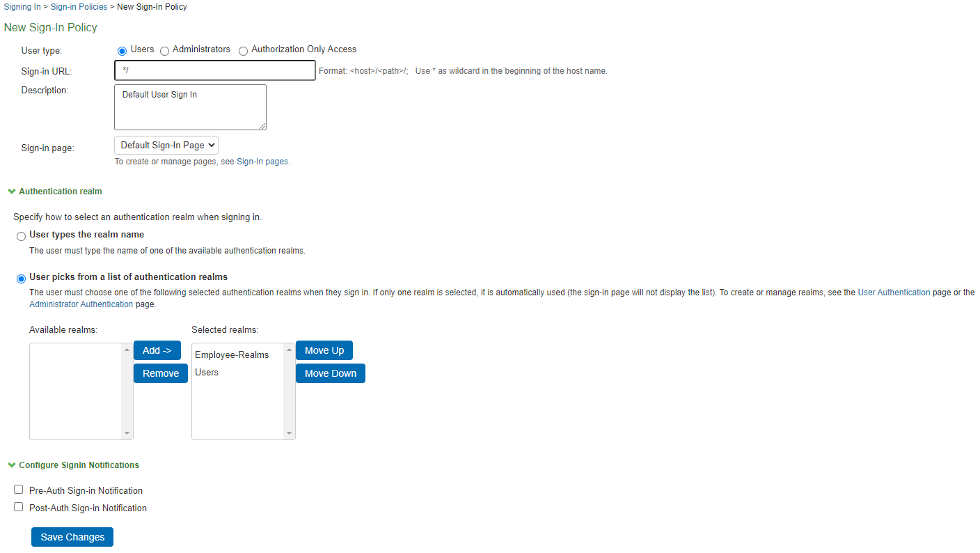Click the Remove button

160,373
